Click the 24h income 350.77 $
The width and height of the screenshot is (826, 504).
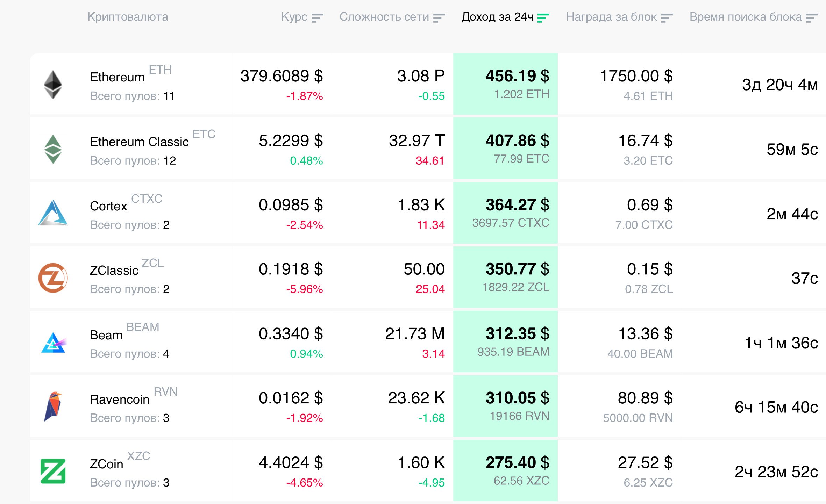pos(518,269)
